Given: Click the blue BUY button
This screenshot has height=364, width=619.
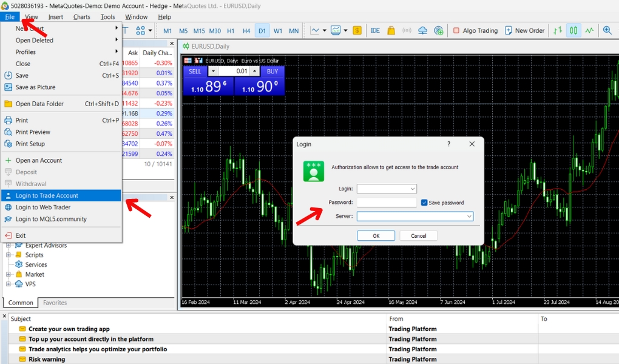Looking at the screenshot, I should coord(272,72).
